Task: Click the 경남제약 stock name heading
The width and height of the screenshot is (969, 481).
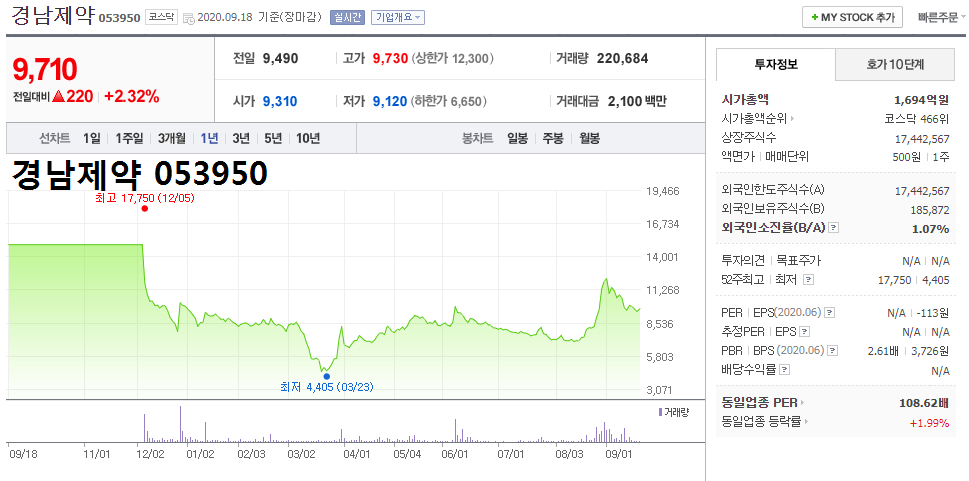Action: pyautogui.click(x=53, y=17)
